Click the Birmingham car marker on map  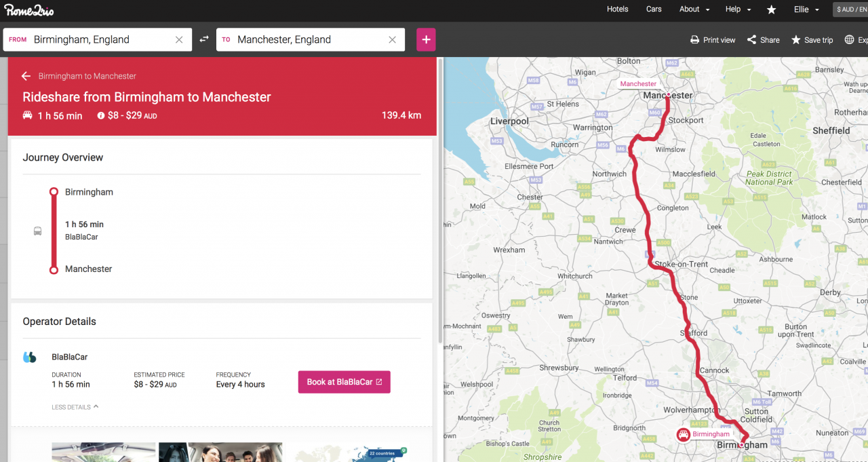pyautogui.click(x=684, y=434)
